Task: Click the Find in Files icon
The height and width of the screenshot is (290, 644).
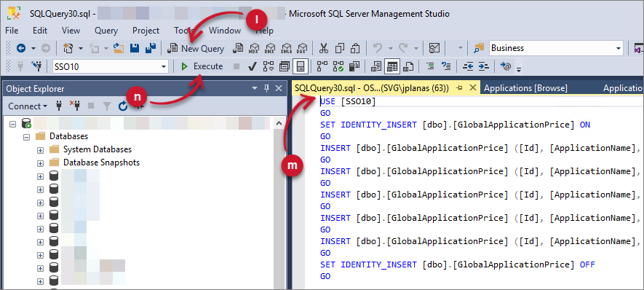Action: pos(480,48)
